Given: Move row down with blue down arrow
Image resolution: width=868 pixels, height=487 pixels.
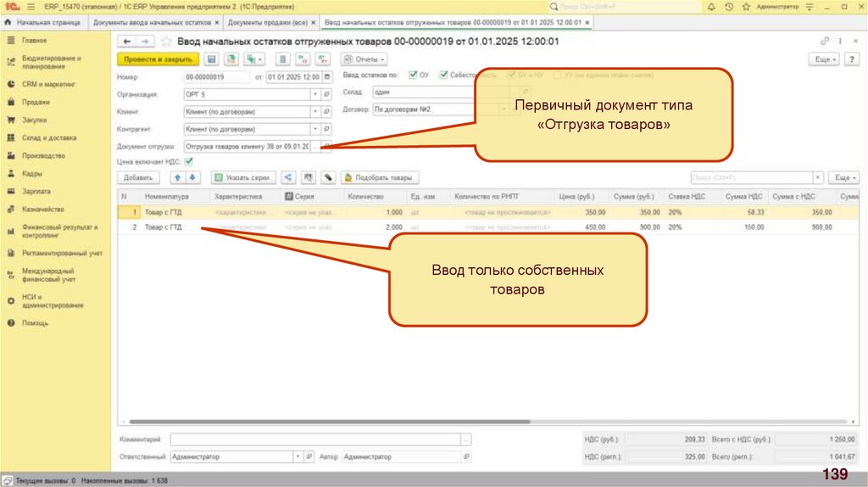Looking at the screenshot, I should [192, 178].
